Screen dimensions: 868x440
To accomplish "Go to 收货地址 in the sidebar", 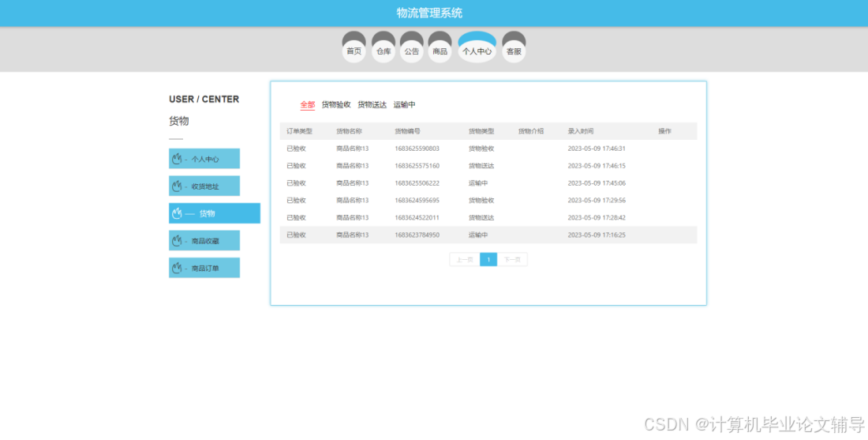I will click(204, 186).
